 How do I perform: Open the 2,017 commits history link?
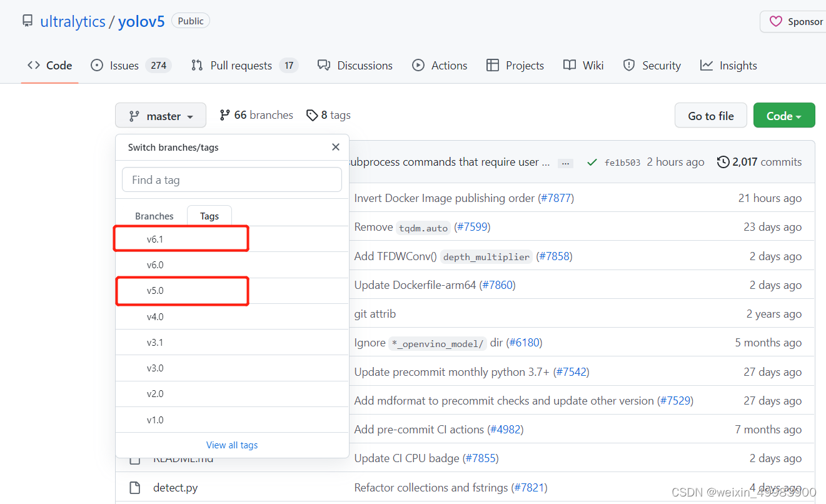tap(759, 162)
